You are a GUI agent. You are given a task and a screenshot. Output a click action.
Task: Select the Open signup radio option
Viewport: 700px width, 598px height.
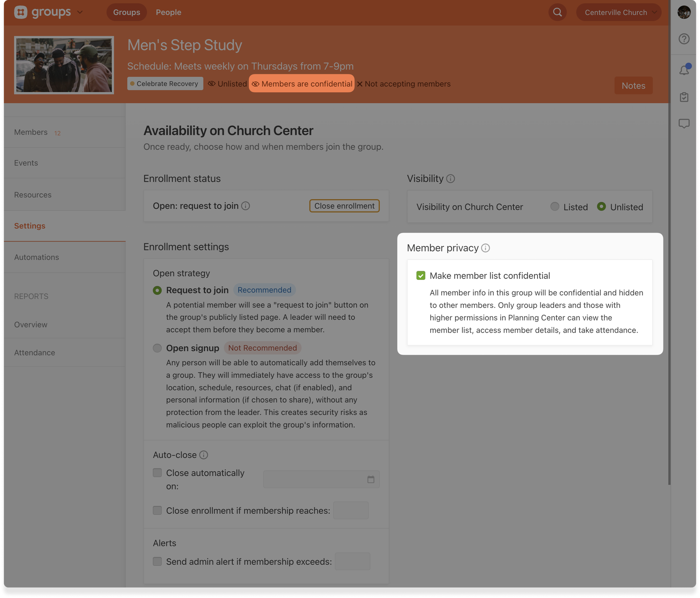[157, 348]
